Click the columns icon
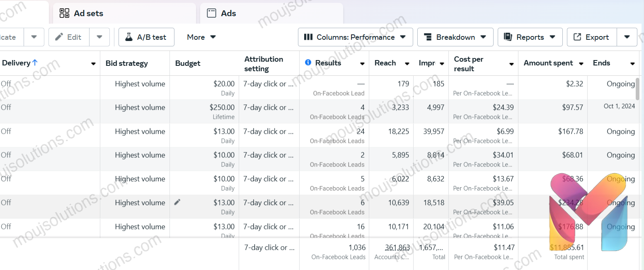Screen dimensions: 644x270 coord(308,37)
